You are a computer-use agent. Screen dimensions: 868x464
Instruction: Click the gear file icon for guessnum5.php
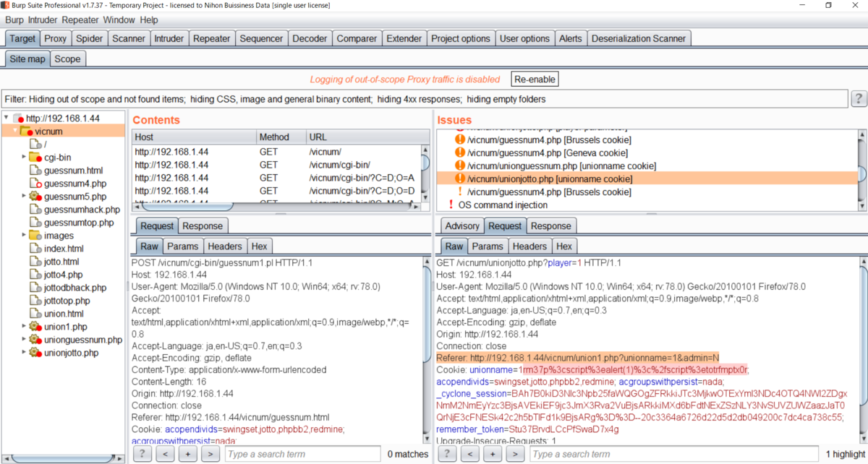point(35,197)
